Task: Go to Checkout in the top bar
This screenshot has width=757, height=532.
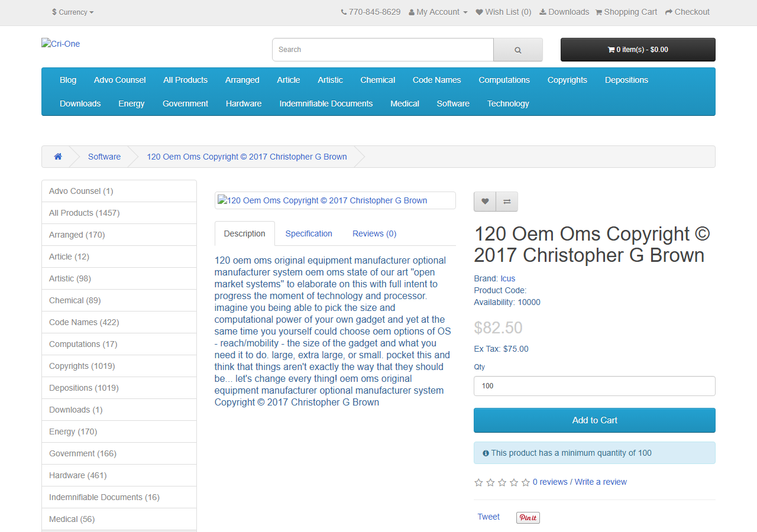Action: [x=687, y=12]
